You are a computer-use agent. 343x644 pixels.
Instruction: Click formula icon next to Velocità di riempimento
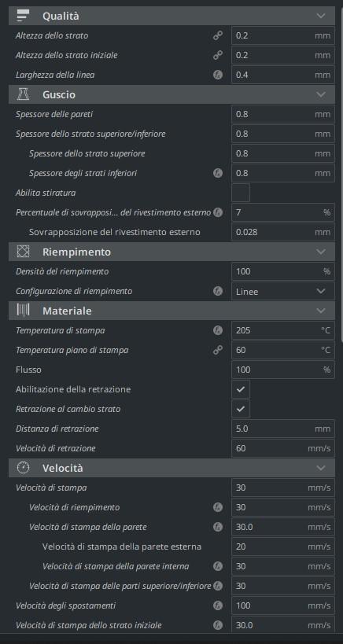(218, 508)
